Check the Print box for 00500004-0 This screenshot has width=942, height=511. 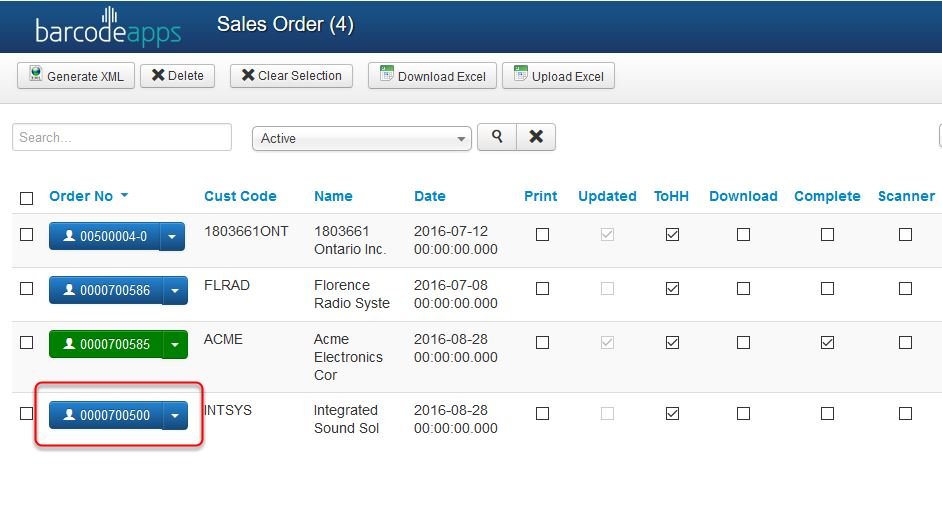[x=542, y=235]
